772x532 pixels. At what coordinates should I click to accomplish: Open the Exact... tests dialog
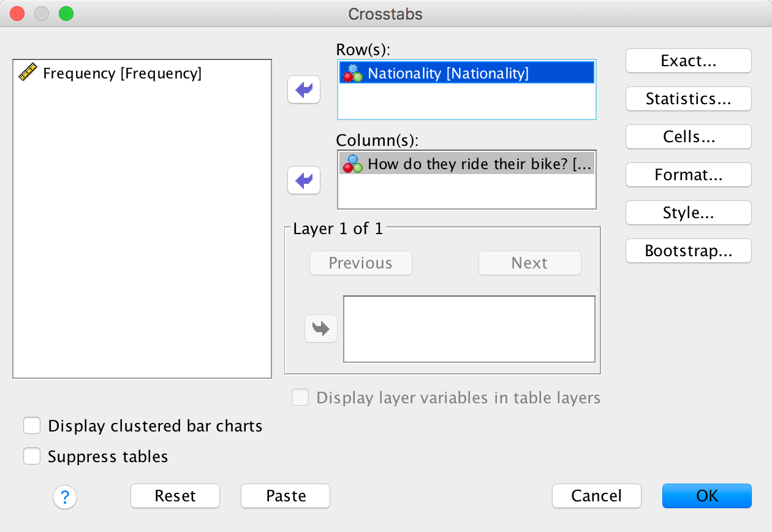[x=688, y=61]
